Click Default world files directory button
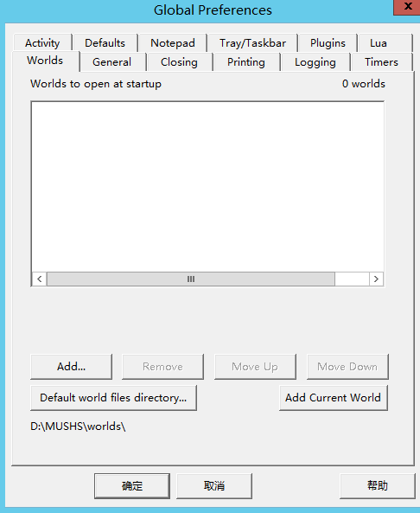 113,397
